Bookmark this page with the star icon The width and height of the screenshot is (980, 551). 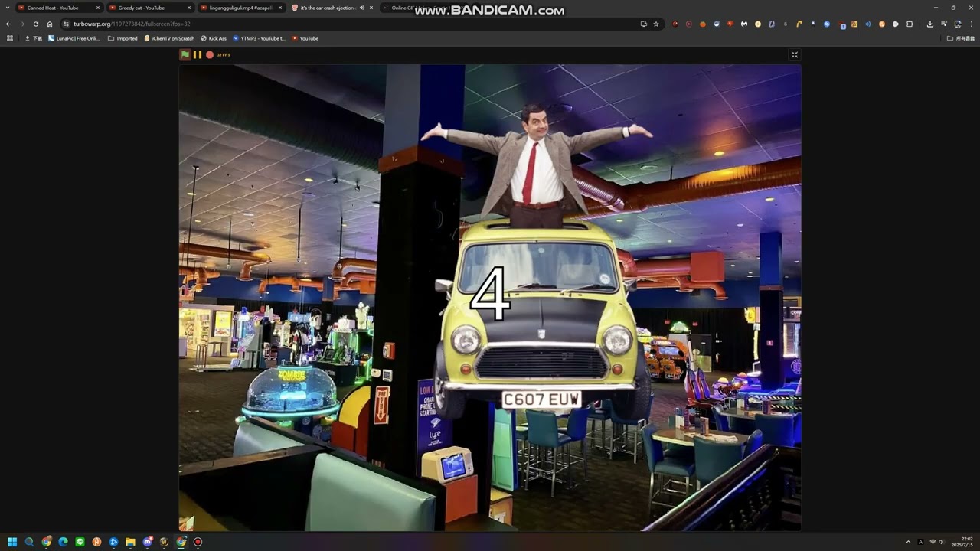click(x=656, y=24)
